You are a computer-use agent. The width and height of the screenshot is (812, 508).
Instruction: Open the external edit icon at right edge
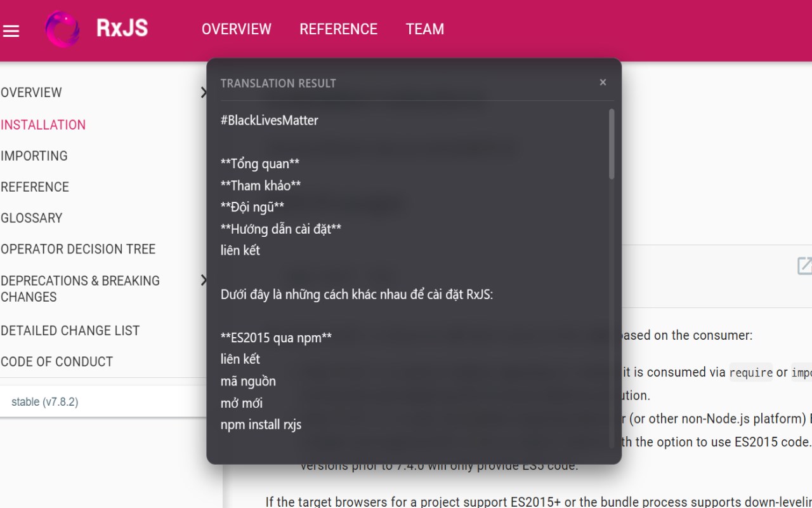pos(804,265)
